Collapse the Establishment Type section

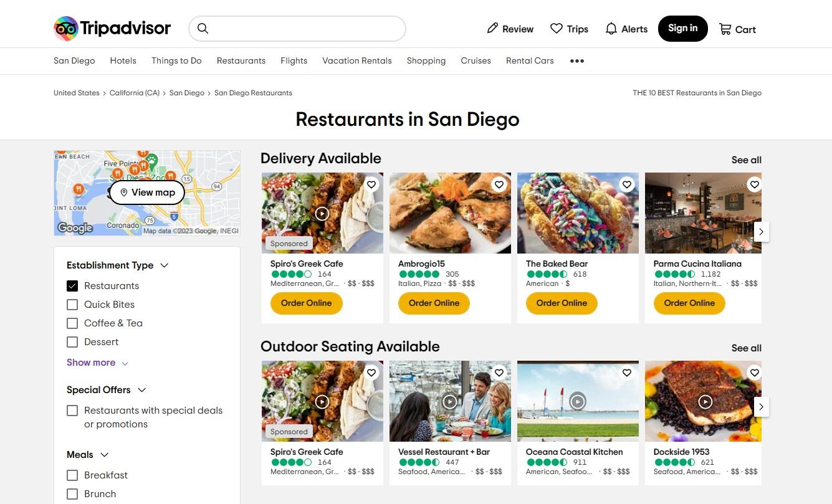[x=164, y=265]
